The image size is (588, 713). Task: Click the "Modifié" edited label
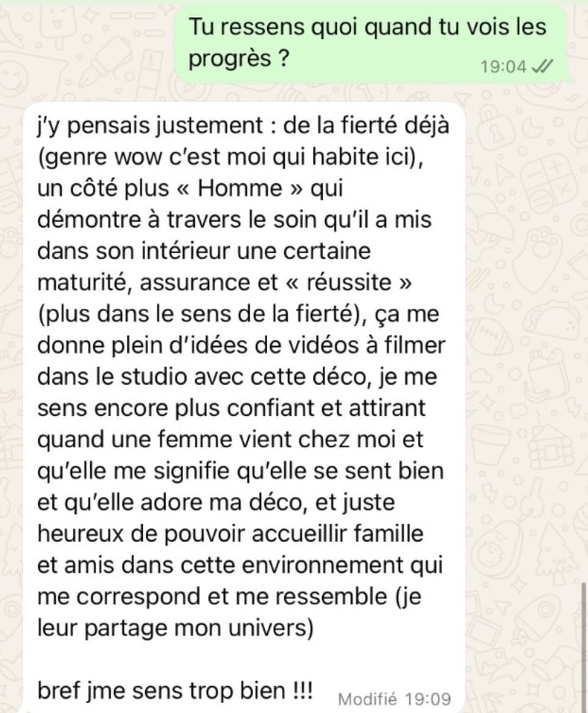click(x=367, y=698)
